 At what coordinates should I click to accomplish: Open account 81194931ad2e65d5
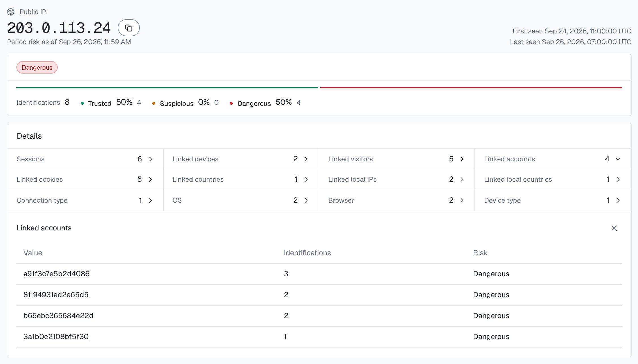[56, 295]
